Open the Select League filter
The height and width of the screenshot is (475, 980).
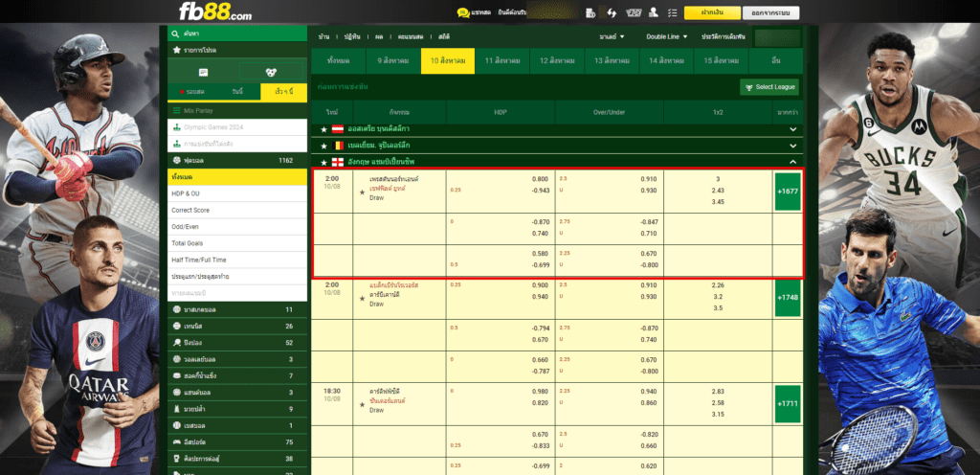click(x=768, y=87)
